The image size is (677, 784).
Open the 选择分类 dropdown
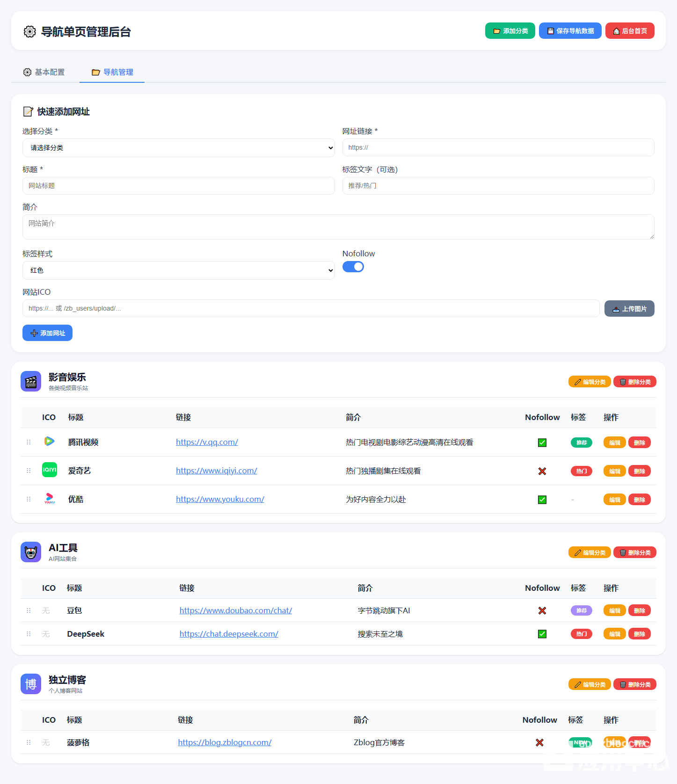(x=178, y=148)
